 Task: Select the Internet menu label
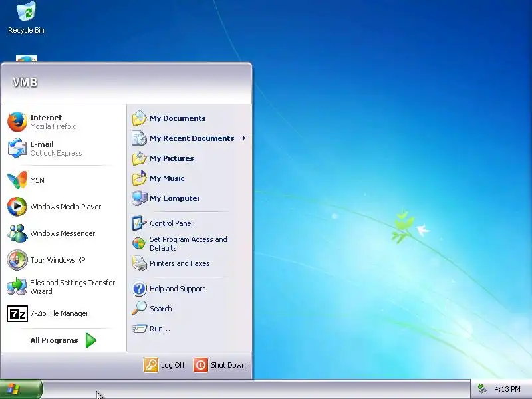[46, 118]
